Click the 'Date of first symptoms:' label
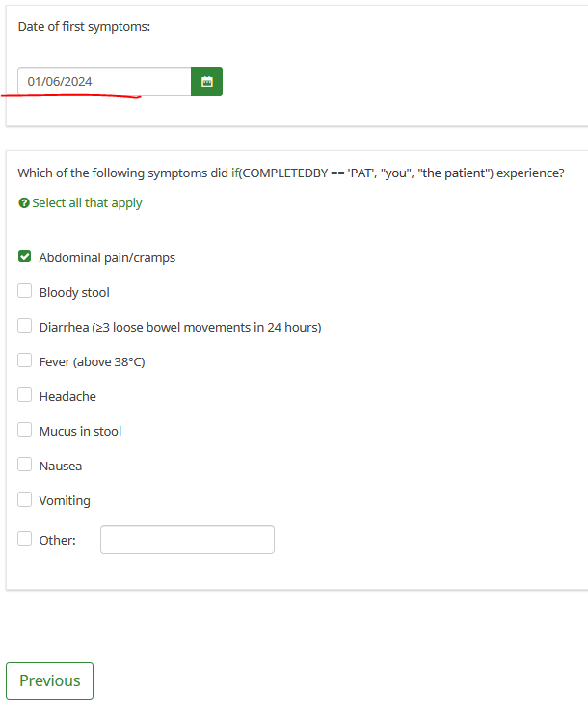The image size is (588, 720). coord(84,26)
